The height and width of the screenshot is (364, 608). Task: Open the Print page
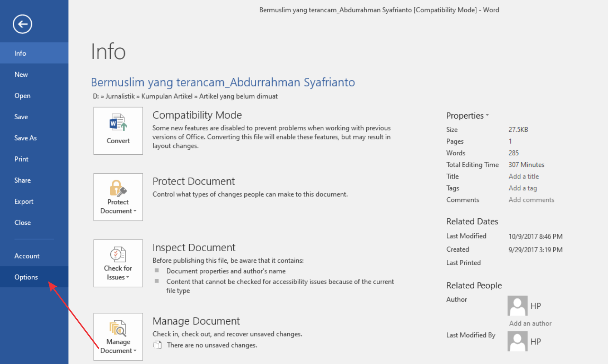click(21, 159)
